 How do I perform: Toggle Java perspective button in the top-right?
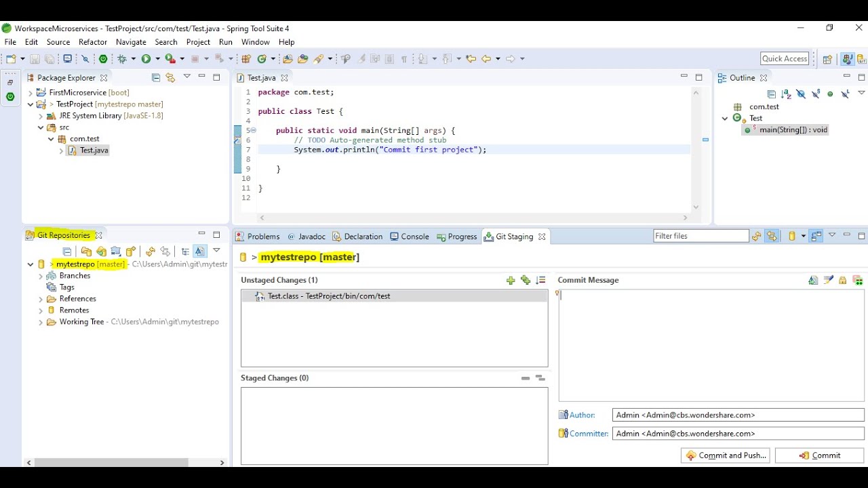click(x=847, y=59)
